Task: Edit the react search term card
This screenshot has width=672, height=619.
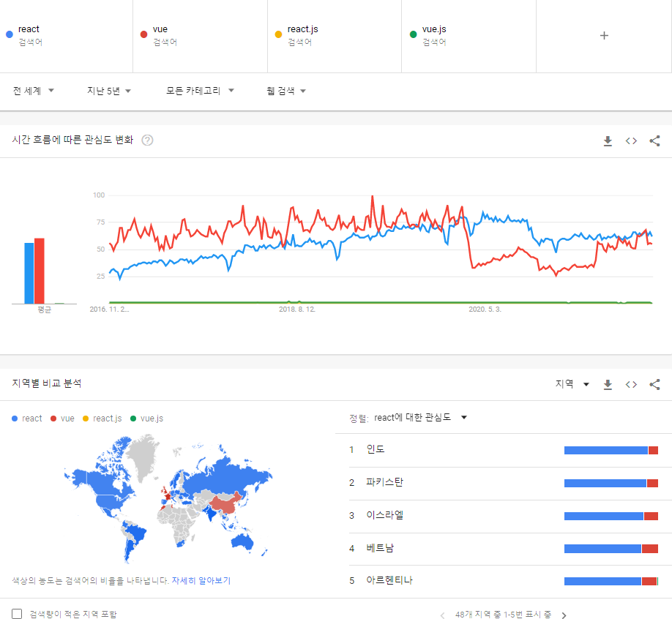Action: pos(67,36)
